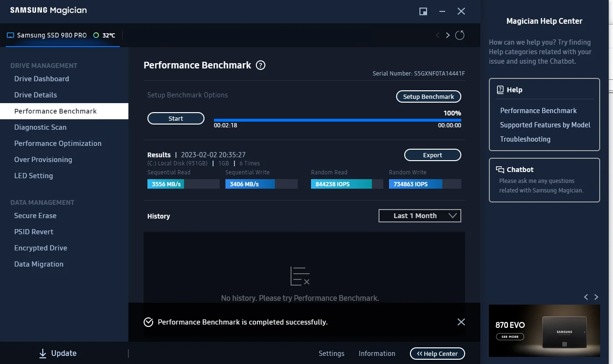Open Troubleshooting help topic
This screenshot has width=613, height=364.
point(525,139)
